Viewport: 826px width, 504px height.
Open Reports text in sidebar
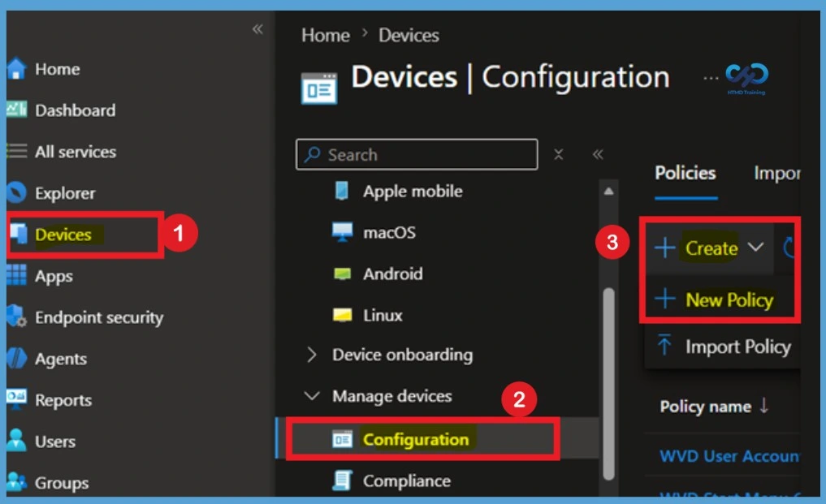pos(63,400)
